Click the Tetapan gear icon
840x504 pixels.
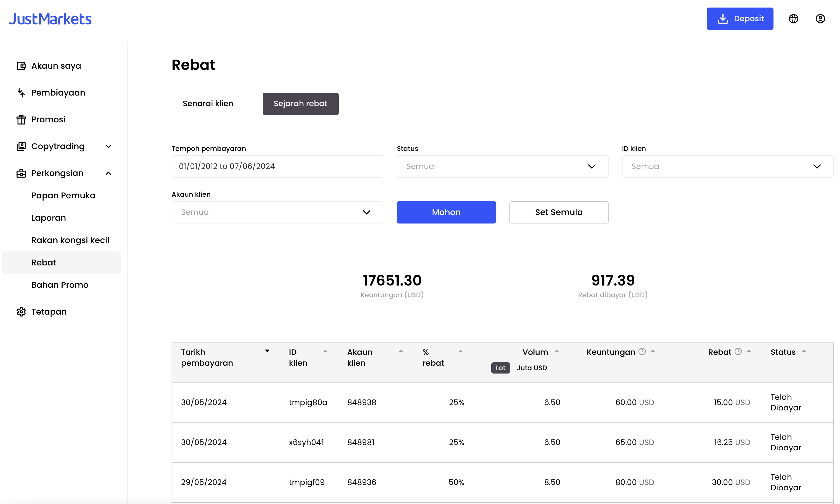[x=21, y=312]
